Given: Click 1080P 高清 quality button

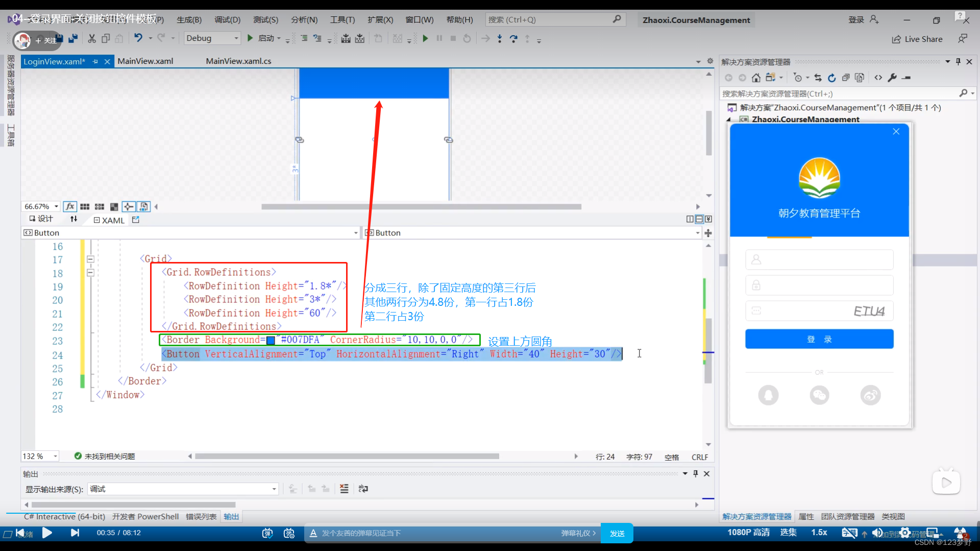Looking at the screenshot, I should [748, 532].
